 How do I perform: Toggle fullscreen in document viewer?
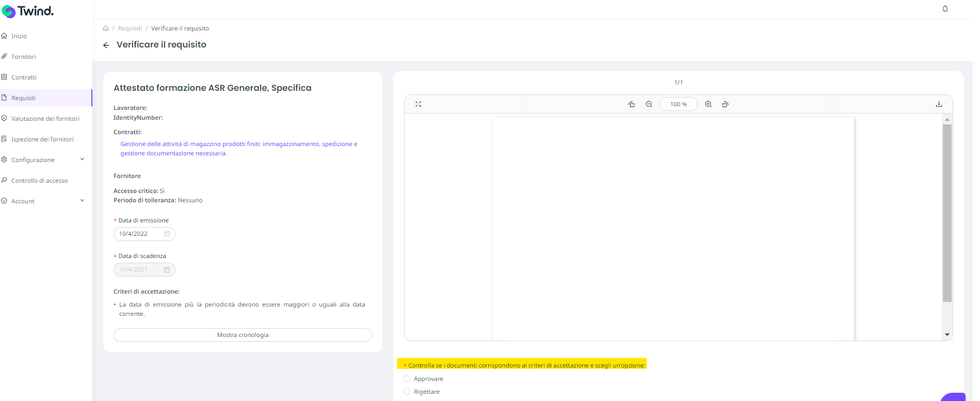pyautogui.click(x=419, y=104)
